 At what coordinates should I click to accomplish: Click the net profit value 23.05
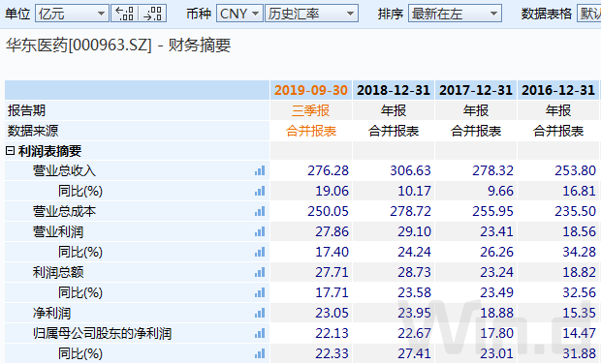coord(332,313)
